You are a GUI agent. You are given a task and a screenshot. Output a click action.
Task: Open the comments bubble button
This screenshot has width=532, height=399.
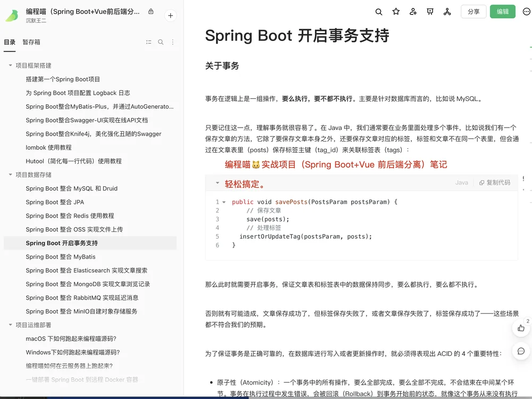pyautogui.click(x=521, y=351)
